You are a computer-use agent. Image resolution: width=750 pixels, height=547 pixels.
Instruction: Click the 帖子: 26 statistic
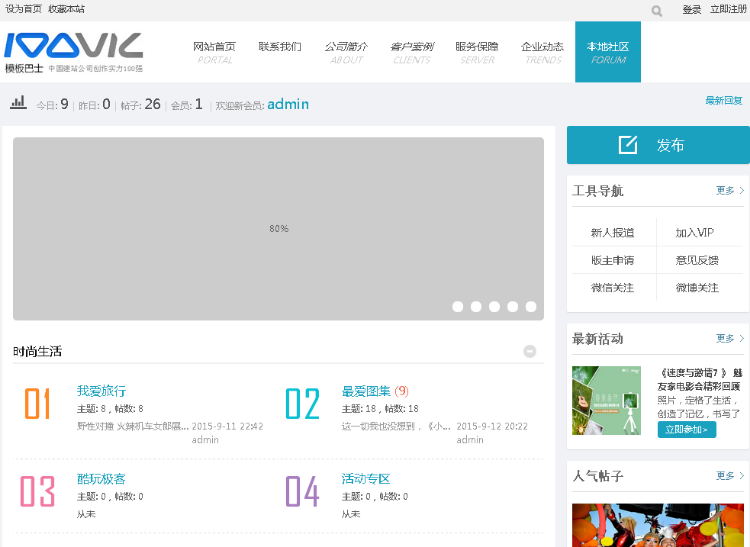(141, 104)
